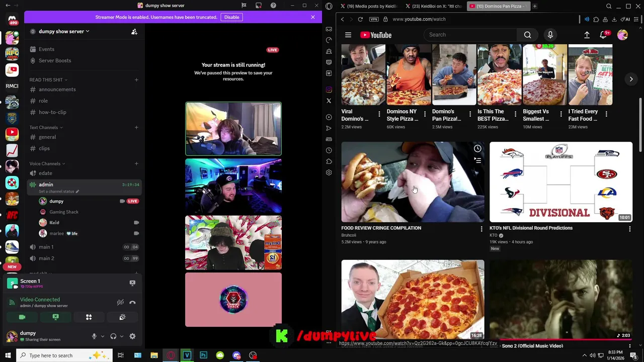
Task: Open options menu for KTO's NFL Divisional Predictions
Action: coord(629,229)
